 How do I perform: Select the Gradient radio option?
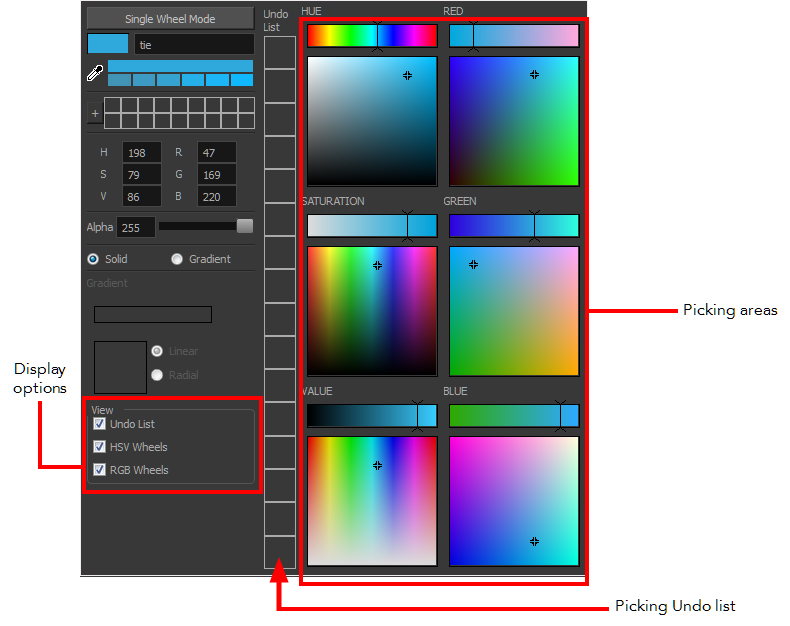coord(177,259)
